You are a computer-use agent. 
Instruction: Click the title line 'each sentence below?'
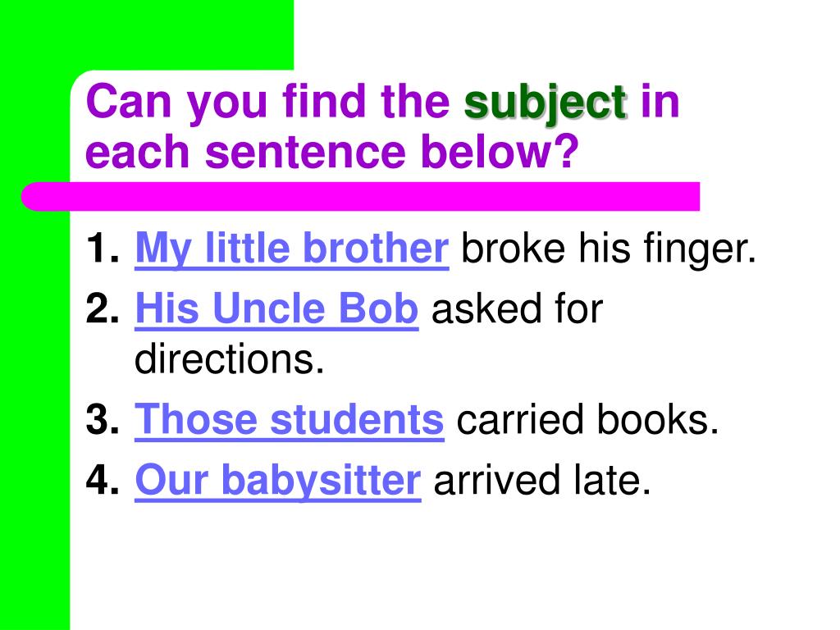332,152
